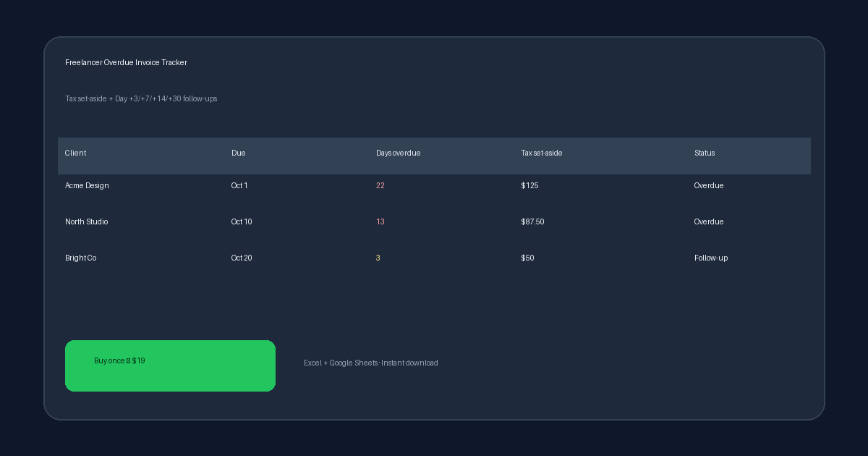This screenshot has width=868, height=456.
Task: Click the 22 days overdue value
Action: (x=380, y=186)
